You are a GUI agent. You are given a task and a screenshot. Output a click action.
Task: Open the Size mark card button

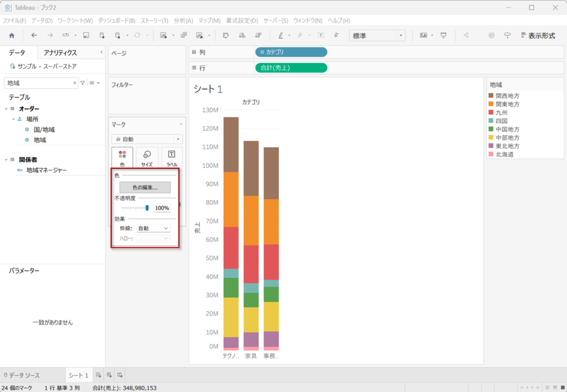click(x=147, y=157)
